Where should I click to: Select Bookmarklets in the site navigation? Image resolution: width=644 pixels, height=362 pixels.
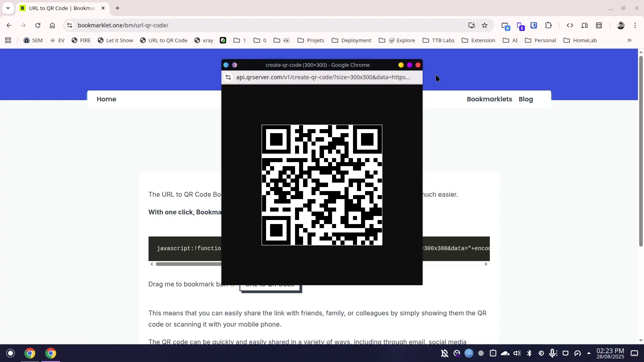coord(489,99)
